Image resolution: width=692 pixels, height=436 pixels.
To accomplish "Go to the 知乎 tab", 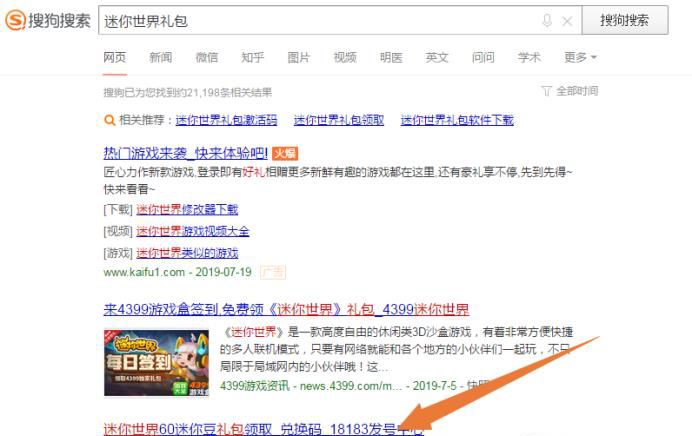I will [252, 57].
